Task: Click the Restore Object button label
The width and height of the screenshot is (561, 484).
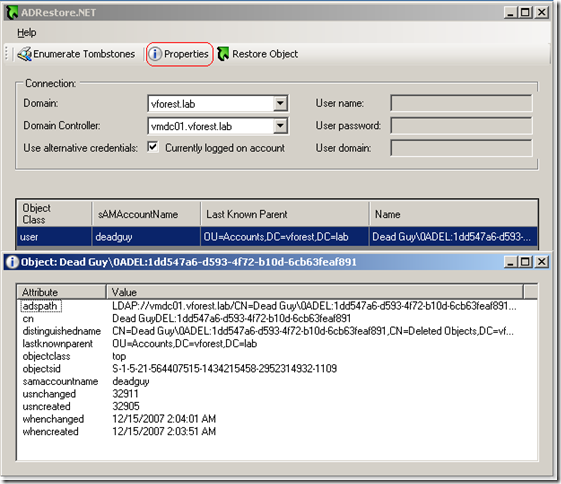Action: pyautogui.click(x=265, y=54)
